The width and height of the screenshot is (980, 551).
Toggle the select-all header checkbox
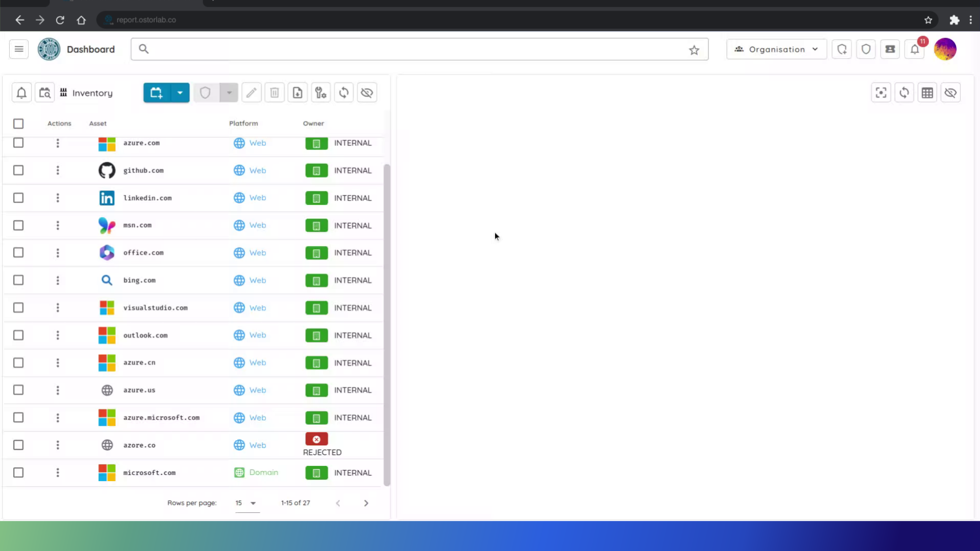18,123
